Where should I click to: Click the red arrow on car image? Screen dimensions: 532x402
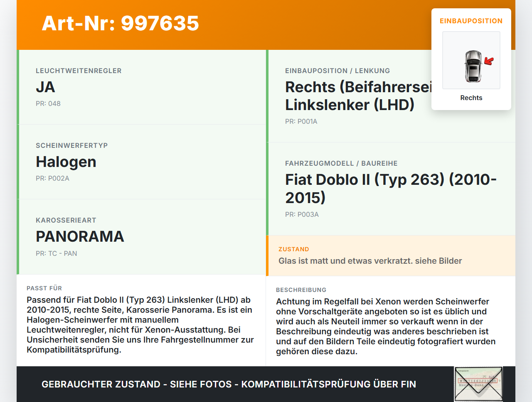pyautogui.click(x=489, y=61)
